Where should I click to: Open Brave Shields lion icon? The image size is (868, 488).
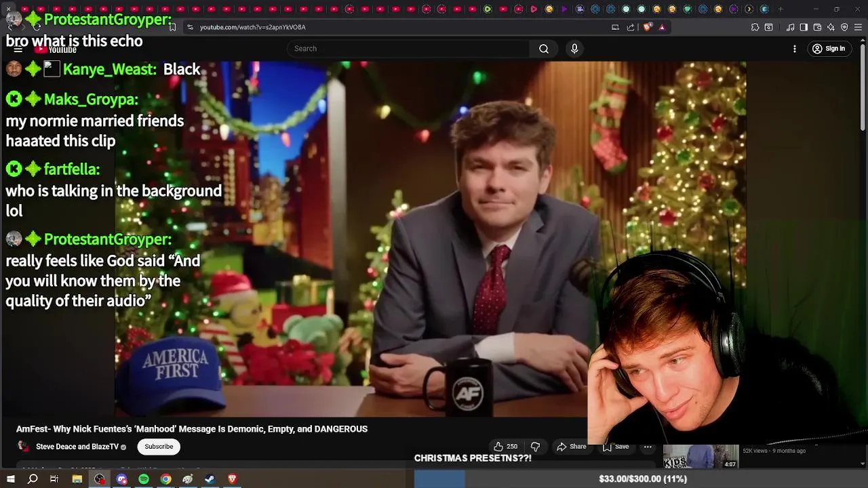(x=647, y=27)
